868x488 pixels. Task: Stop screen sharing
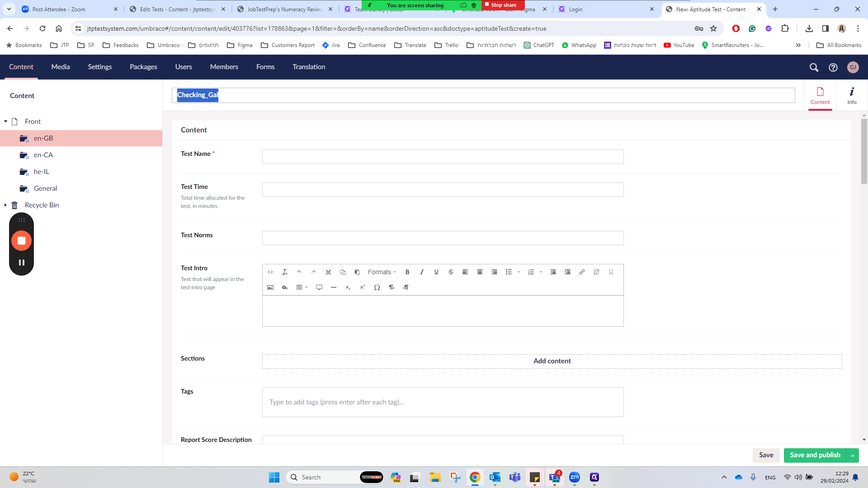coord(503,5)
